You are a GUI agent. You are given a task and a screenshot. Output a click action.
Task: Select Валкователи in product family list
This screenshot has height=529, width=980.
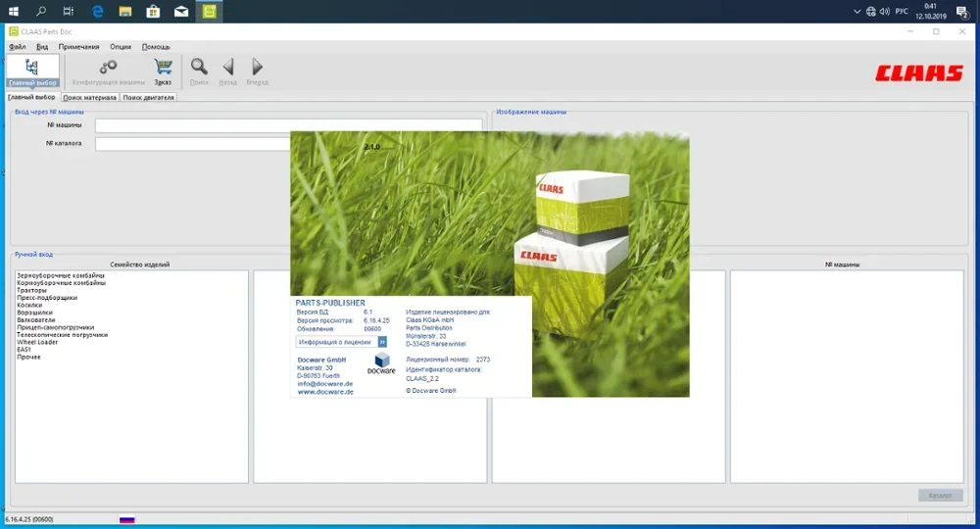click(35, 320)
